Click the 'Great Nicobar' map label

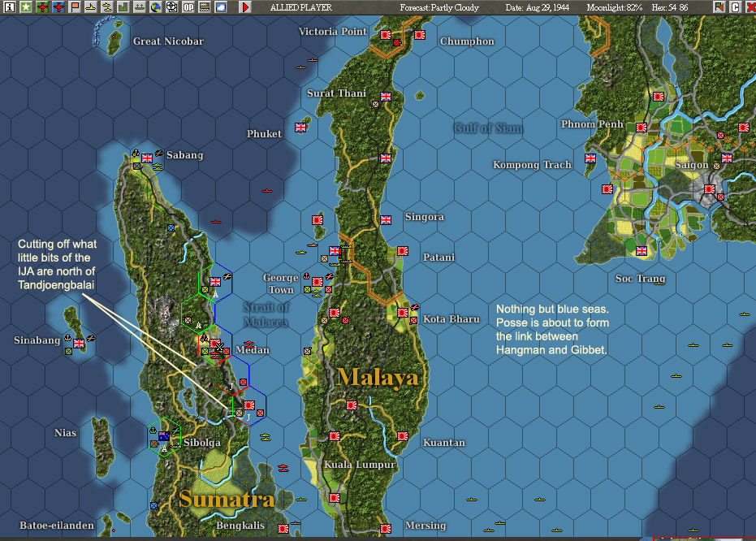pos(168,41)
